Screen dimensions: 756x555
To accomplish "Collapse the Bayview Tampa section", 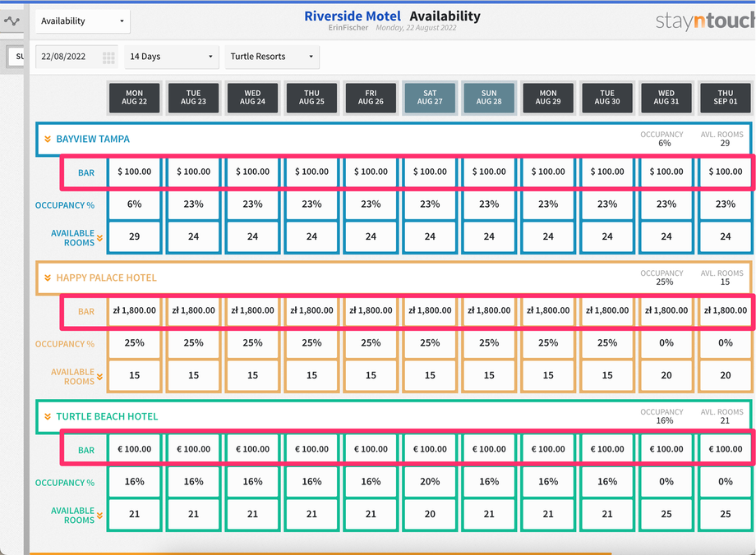I will 48,140.
